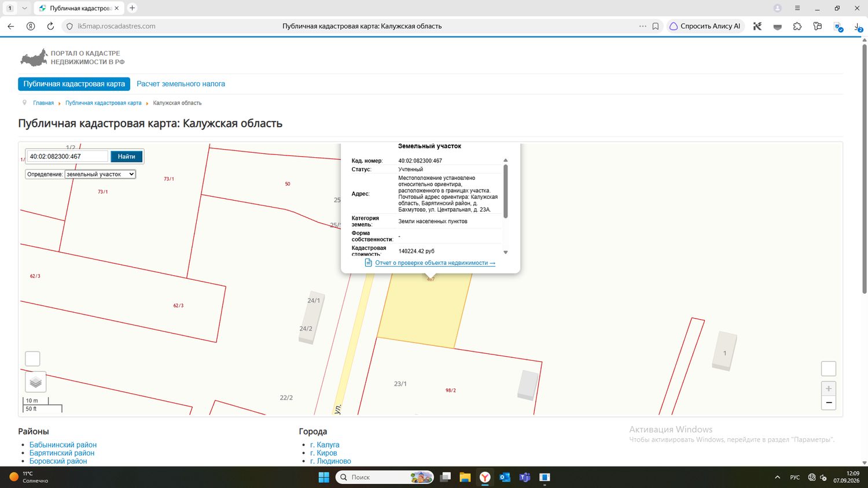The width and height of the screenshot is (868, 488).
Task: Bookmark this page
Action: point(656,26)
